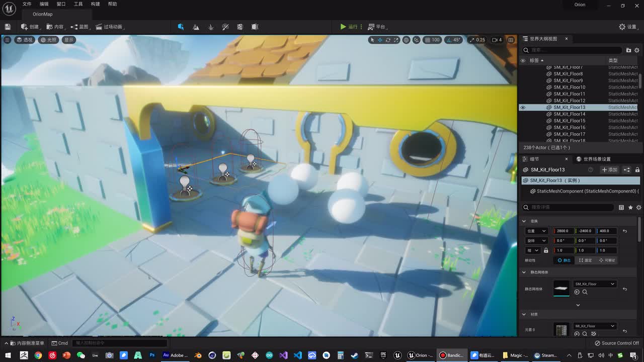The width and height of the screenshot is (644, 362).
Task: Toggle the world/local coordinate system globe
Action: pyautogui.click(x=406, y=40)
